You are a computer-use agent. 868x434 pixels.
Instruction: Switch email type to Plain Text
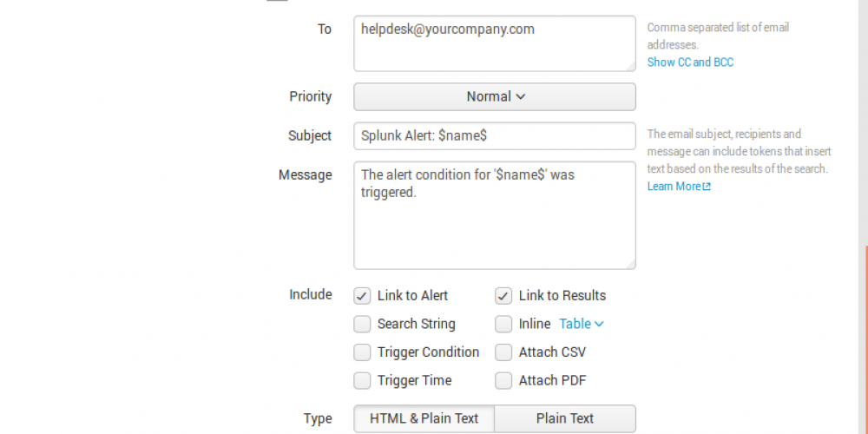pyautogui.click(x=565, y=418)
